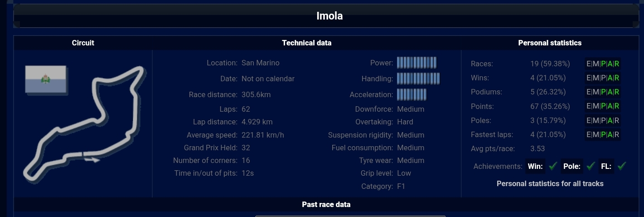Select the Technical data header
The width and height of the screenshot is (644, 217).
click(x=306, y=43)
